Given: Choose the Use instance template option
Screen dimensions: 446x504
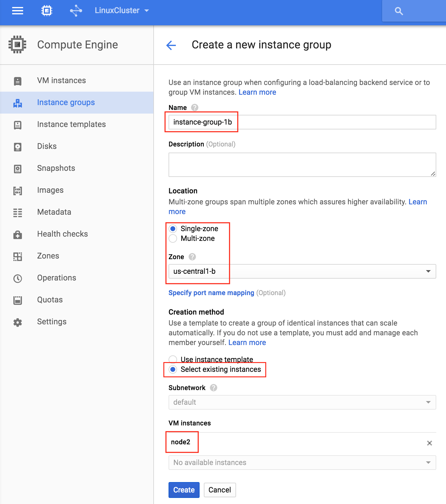Looking at the screenshot, I should point(173,359).
